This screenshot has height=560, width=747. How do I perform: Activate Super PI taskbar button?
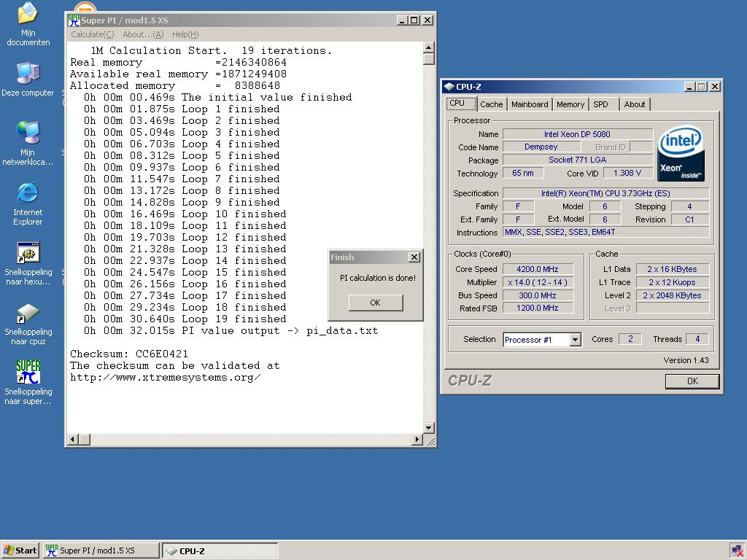click(101, 551)
